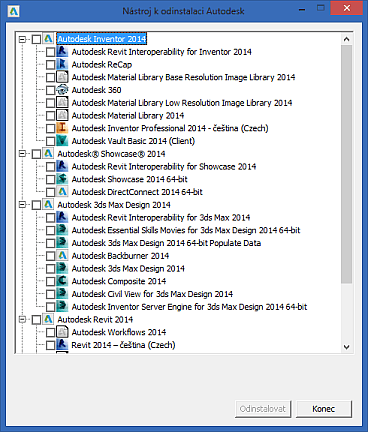368x432 pixels.
Task: Minimize the uninstall tool window
Action: point(302,9)
